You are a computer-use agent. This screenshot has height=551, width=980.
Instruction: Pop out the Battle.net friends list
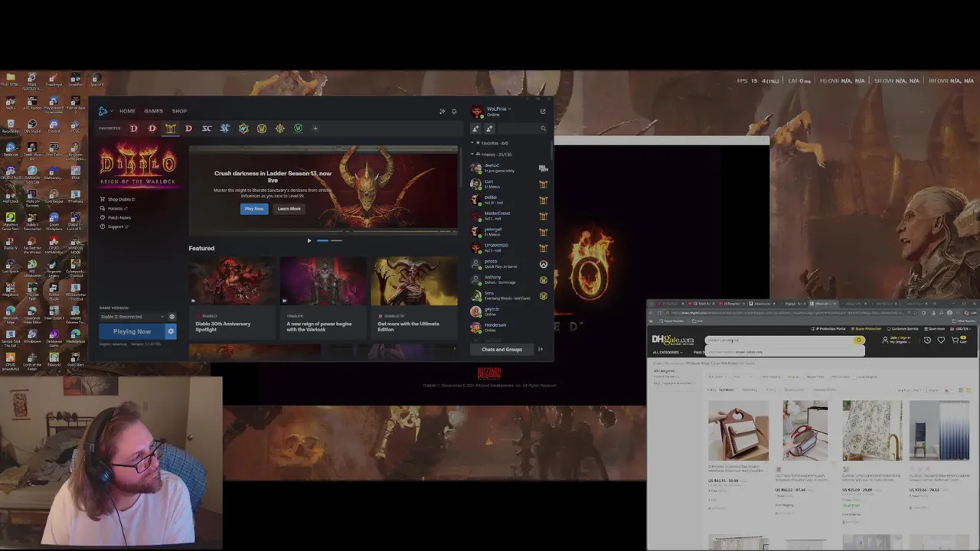543,112
